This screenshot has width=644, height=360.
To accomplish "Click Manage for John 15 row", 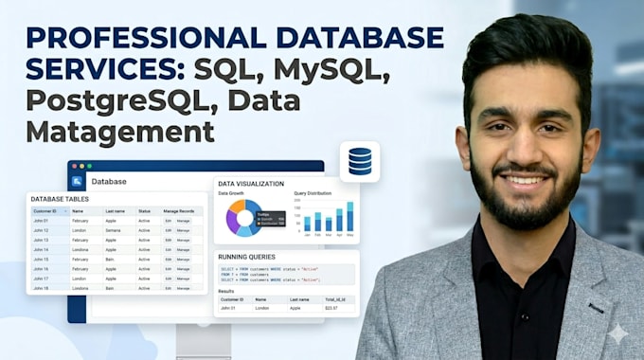I will point(183,260).
